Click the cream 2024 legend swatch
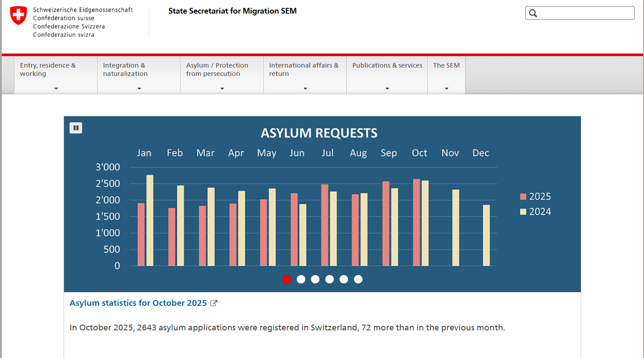 coord(523,212)
